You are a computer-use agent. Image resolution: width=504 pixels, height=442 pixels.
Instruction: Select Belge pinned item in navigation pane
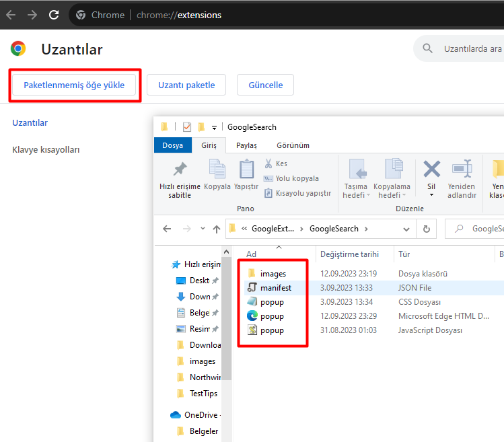pyautogui.click(x=197, y=312)
